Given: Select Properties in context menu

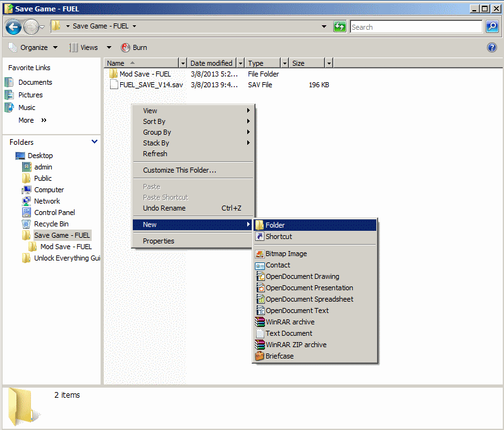Looking at the screenshot, I should (193, 241).
